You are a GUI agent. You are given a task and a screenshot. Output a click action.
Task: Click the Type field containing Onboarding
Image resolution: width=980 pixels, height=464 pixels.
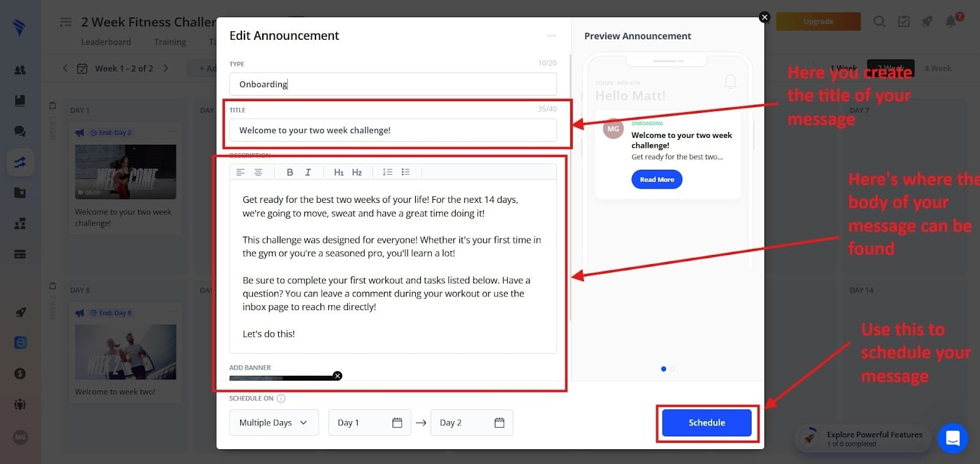tap(393, 84)
